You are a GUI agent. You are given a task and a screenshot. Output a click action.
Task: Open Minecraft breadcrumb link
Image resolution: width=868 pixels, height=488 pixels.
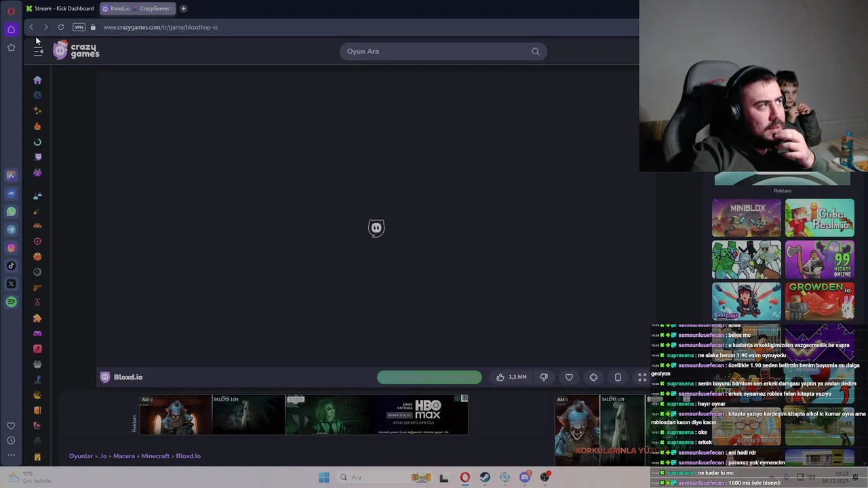tap(155, 456)
